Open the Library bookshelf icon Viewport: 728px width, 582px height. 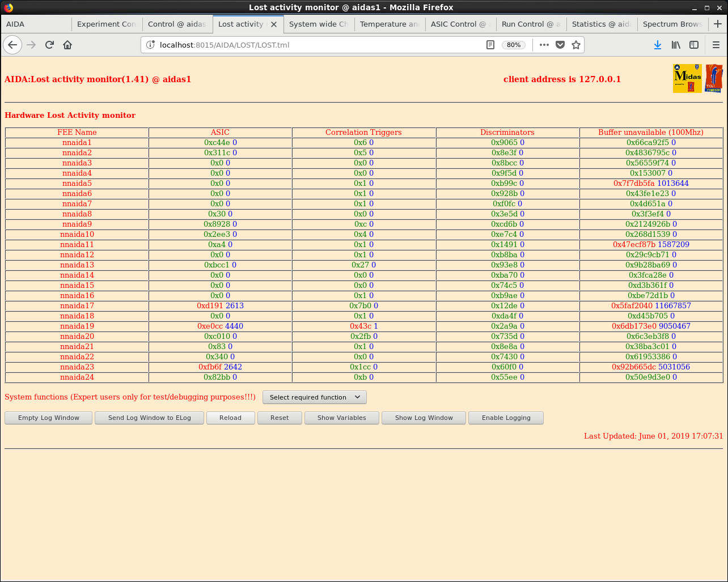[676, 45]
